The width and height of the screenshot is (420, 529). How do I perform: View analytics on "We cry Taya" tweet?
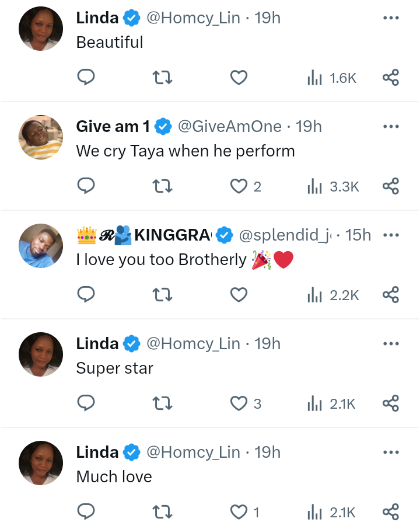332,186
